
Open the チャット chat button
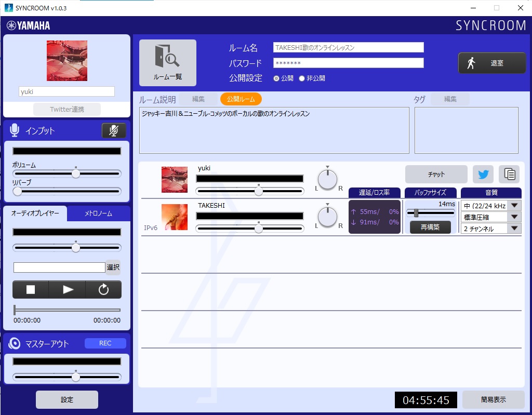tap(436, 174)
